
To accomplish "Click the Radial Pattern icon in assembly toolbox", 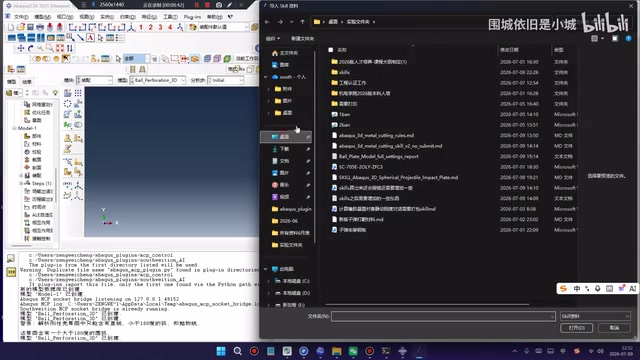I will point(68,104).
